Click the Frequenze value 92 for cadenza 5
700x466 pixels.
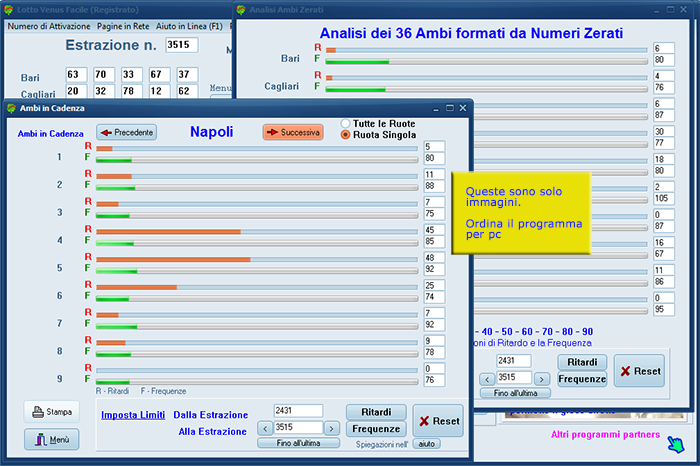click(434, 269)
